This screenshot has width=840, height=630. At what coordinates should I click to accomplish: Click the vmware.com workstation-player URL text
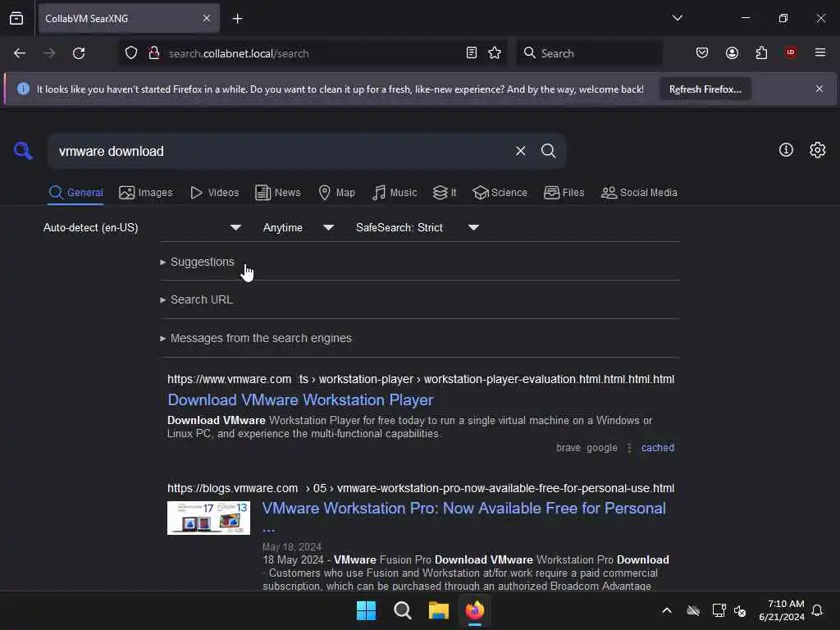coord(421,379)
